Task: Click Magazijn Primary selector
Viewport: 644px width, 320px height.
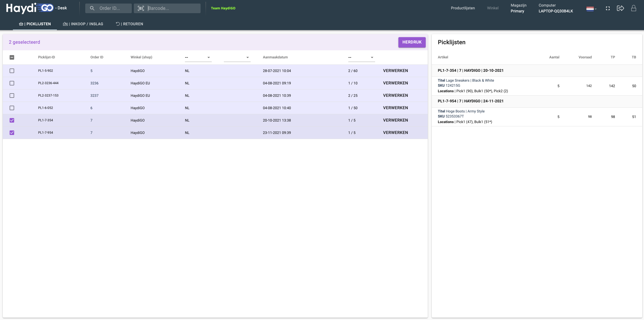Action: (519, 8)
